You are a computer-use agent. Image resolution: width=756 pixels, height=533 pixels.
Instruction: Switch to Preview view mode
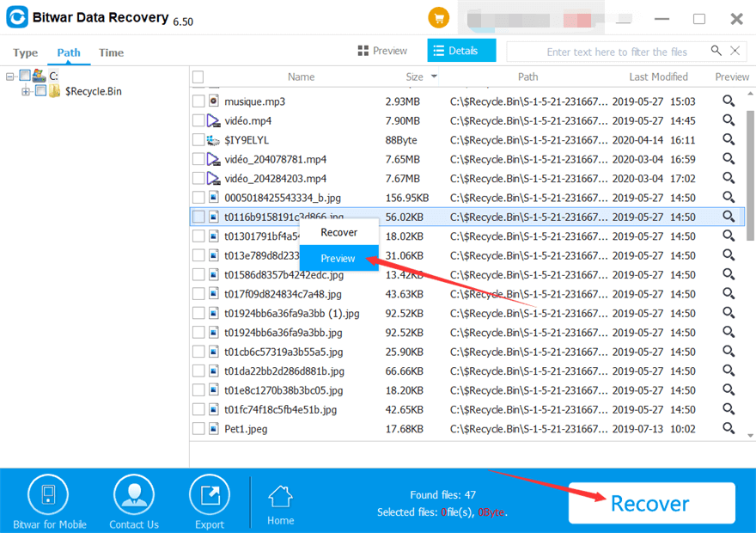382,51
